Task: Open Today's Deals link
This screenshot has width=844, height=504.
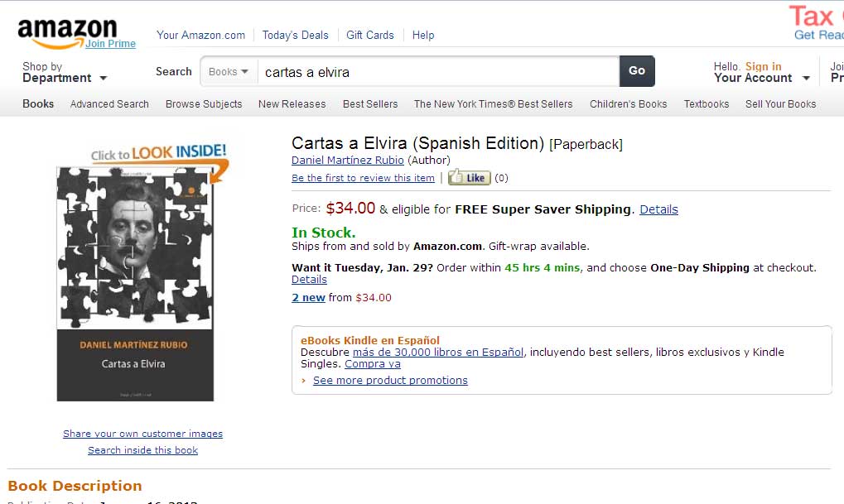Action: pos(295,35)
